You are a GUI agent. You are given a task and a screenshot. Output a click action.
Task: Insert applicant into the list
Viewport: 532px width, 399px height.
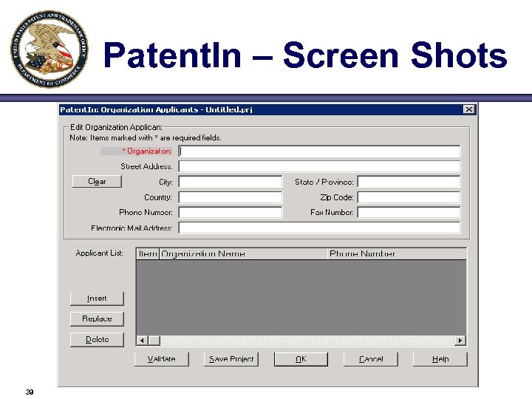tap(97, 299)
